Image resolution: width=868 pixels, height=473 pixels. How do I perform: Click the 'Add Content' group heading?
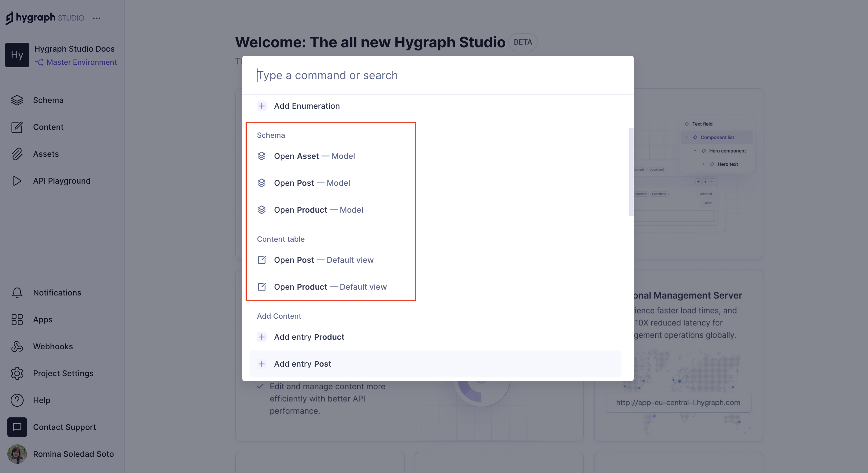(279, 316)
